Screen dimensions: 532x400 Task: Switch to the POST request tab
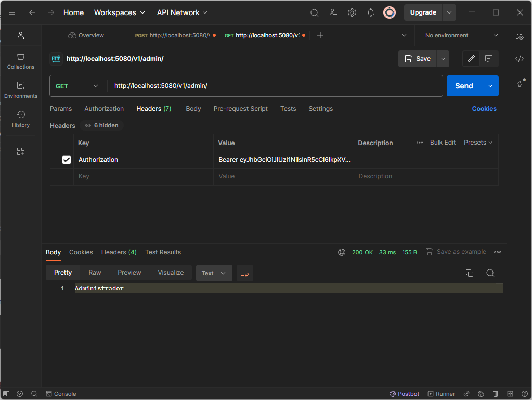click(x=175, y=35)
